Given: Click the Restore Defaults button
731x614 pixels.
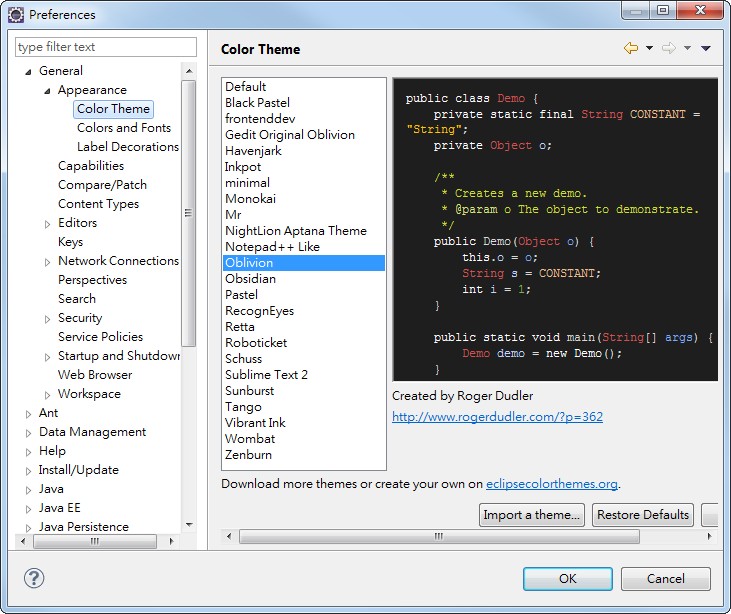Looking at the screenshot, I should tap(643, 515).
